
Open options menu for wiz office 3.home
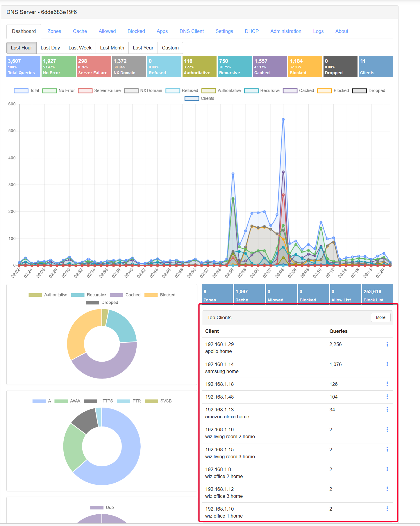pos(387,489)
